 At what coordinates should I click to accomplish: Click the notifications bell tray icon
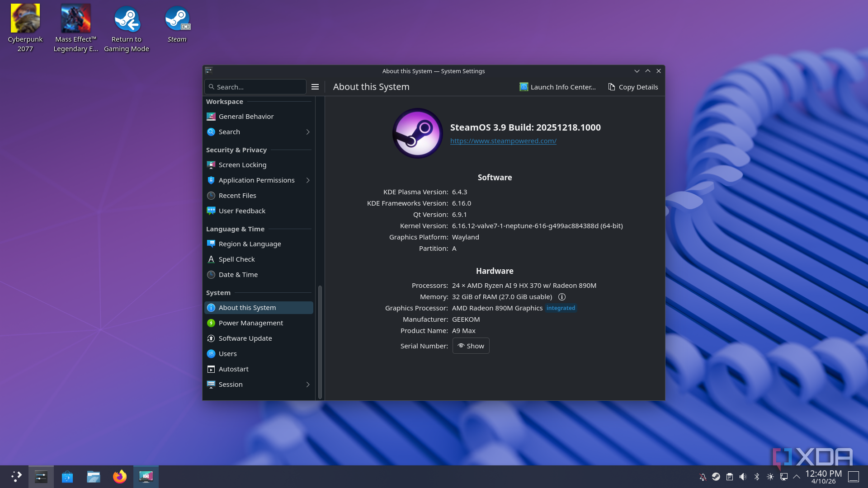[703, 477]
